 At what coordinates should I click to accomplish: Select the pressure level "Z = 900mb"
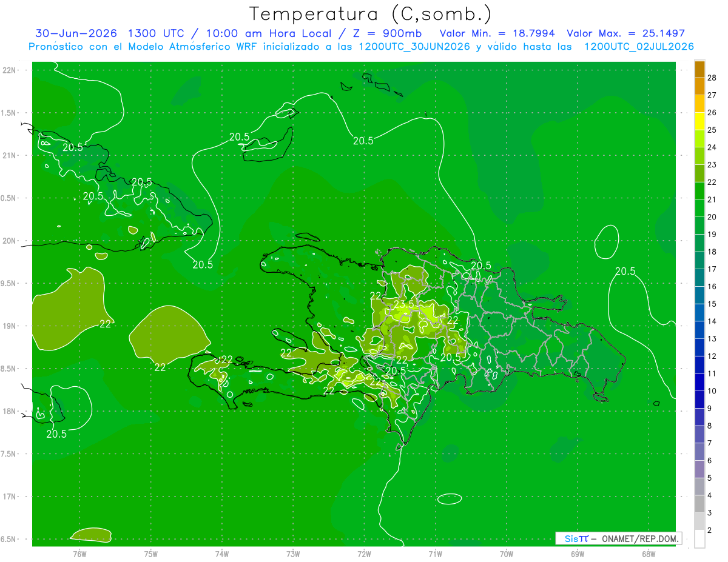[x=387, y=33]
